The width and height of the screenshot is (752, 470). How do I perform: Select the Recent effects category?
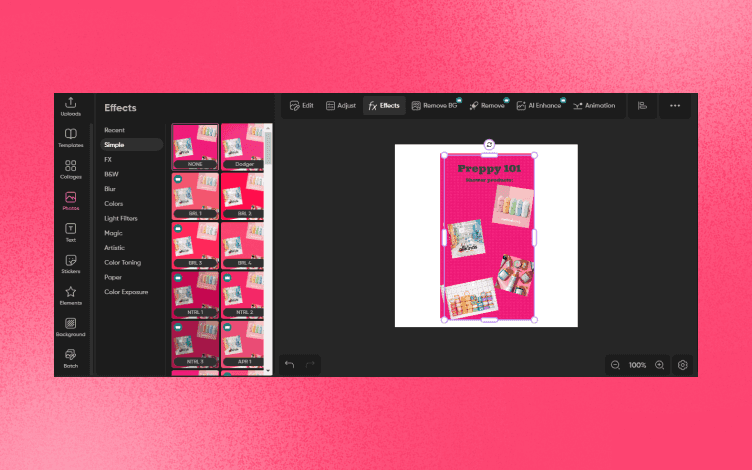(115, 130)
